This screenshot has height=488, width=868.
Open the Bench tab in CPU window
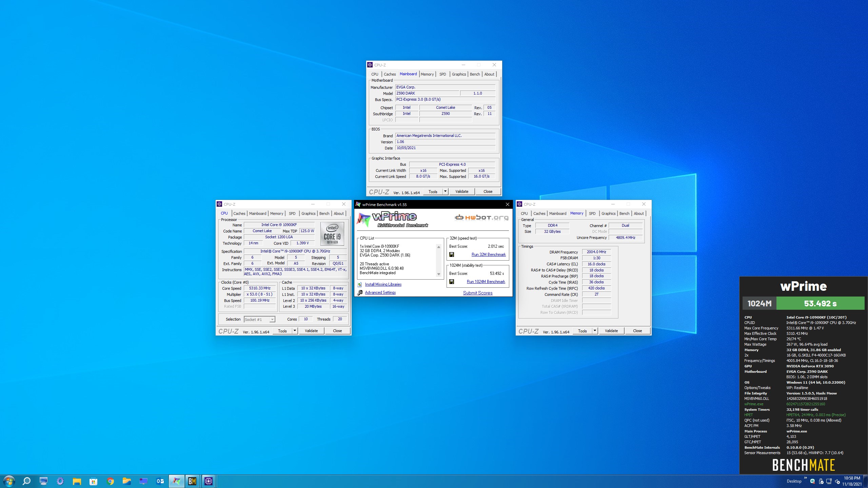click(324, 213)
